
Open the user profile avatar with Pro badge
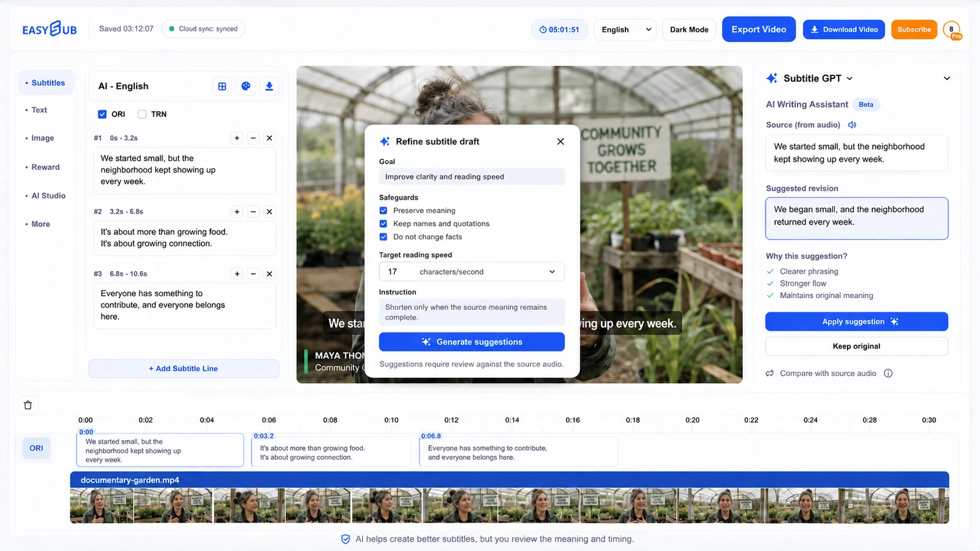click(952, 29)
